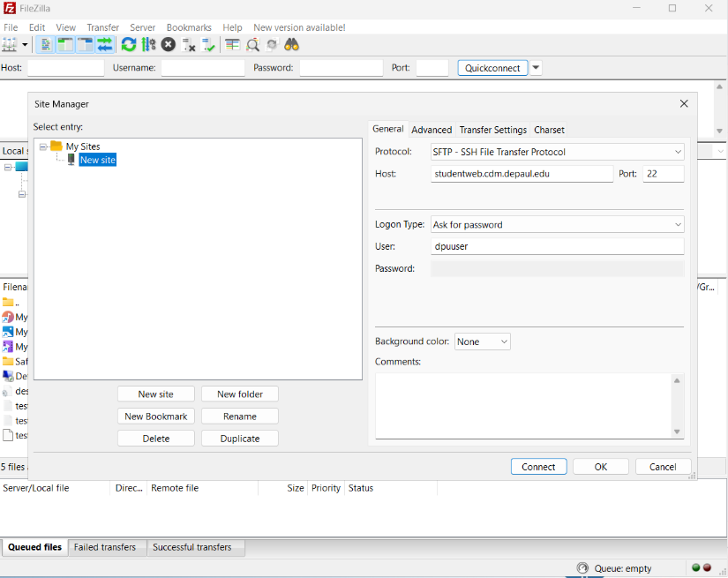The width and height of the screenshot is (728, 578).
Task: Toggle the message log display icon
Action: [46, 44]
